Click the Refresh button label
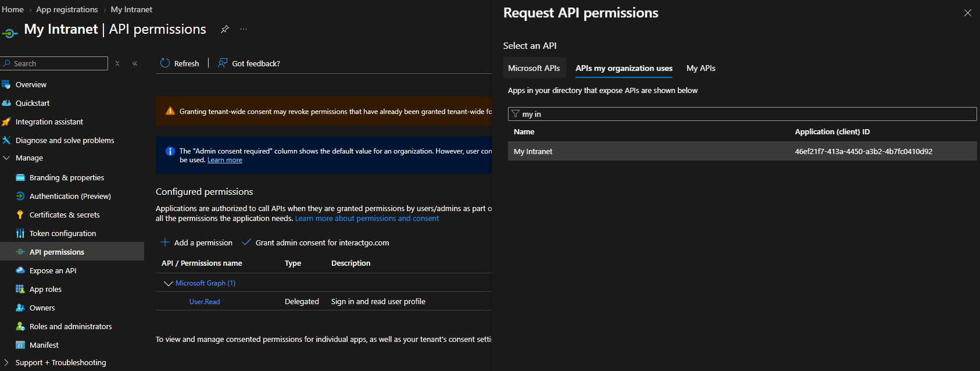 pyautogui.click(x=187, y=63)
